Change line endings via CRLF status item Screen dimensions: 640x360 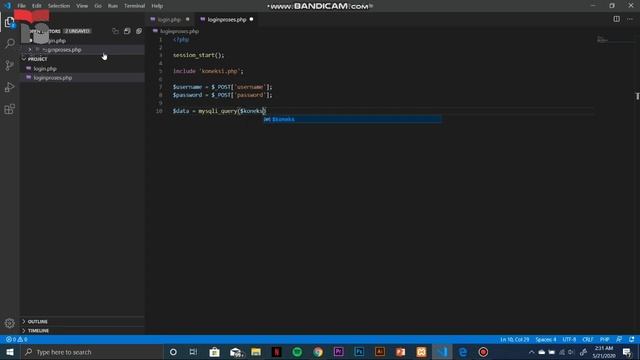[588, 339]
